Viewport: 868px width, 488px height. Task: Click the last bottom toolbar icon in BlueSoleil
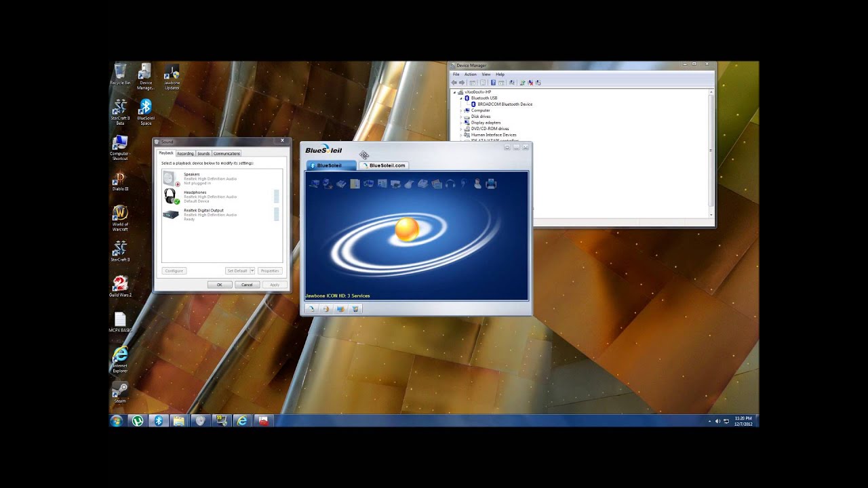tap(355, 308)
